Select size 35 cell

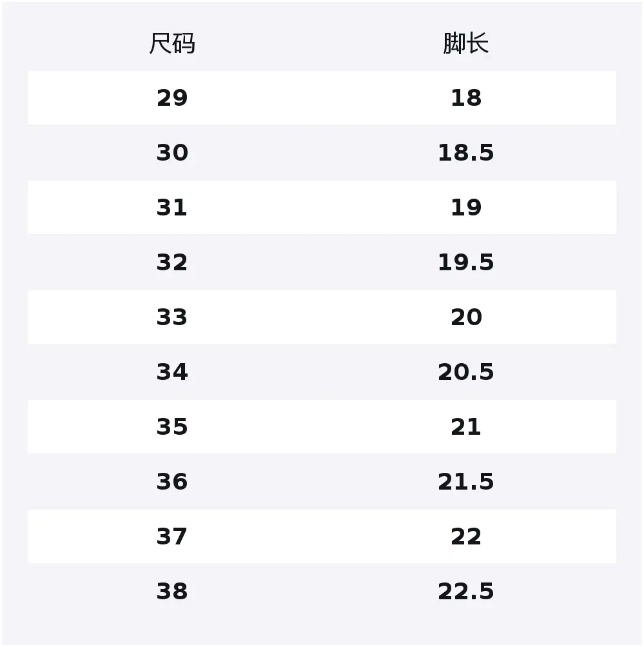tap(172, 427)
